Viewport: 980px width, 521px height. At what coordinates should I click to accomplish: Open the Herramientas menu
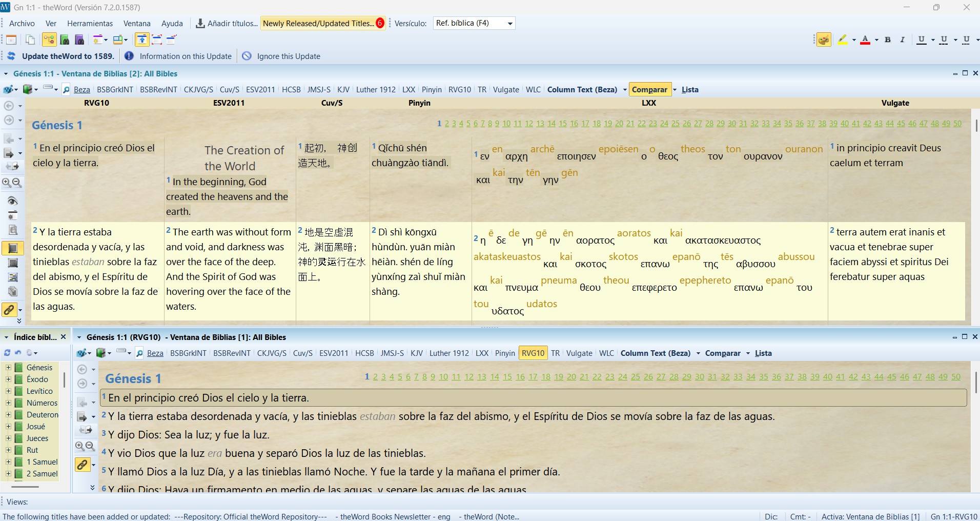(x=90, y=24)
